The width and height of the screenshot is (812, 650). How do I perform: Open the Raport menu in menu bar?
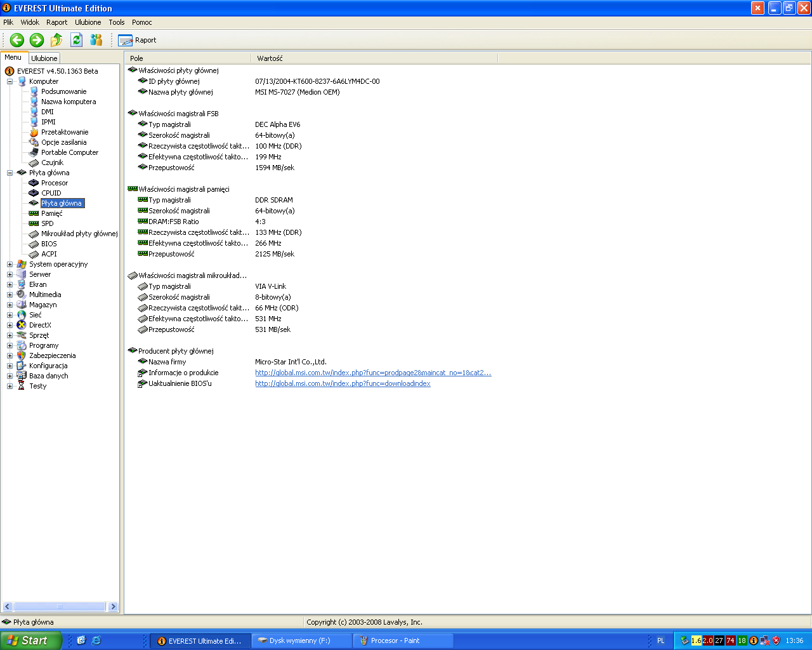point(56,22)
